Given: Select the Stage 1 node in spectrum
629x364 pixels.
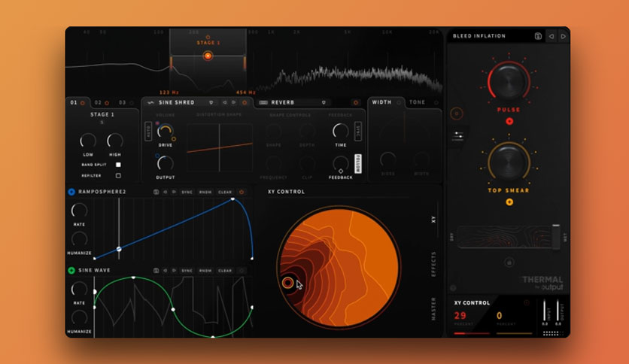Looking at the screenshot, I should 208,56.
